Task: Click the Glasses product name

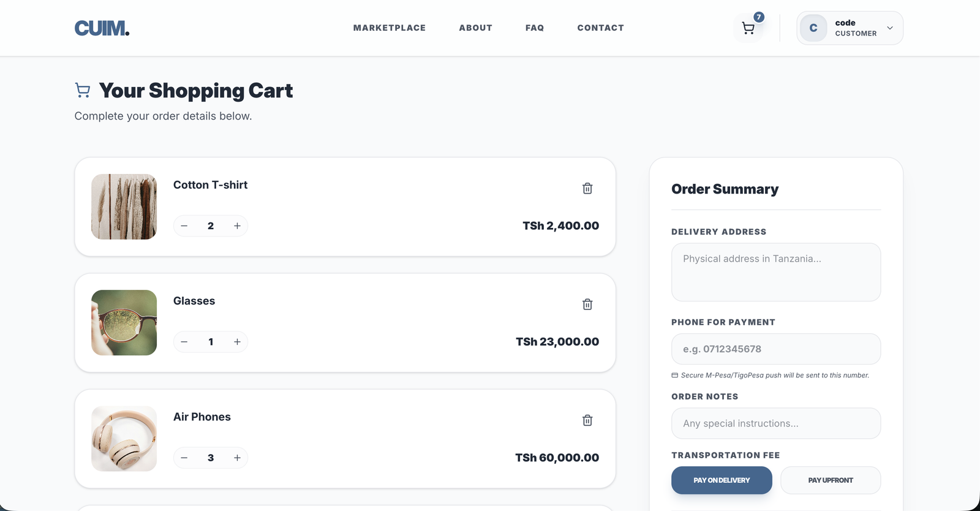Action: [194, 301]
